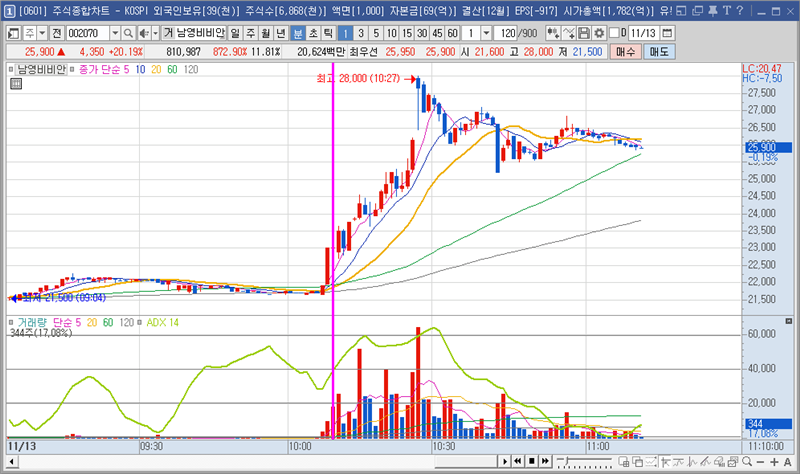Open chart settings gear icon

pos(599,33)
